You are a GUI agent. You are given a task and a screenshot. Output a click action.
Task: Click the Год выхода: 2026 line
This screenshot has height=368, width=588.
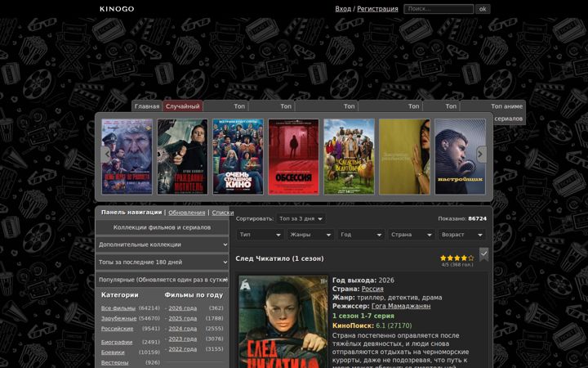[x=363, y=280]
